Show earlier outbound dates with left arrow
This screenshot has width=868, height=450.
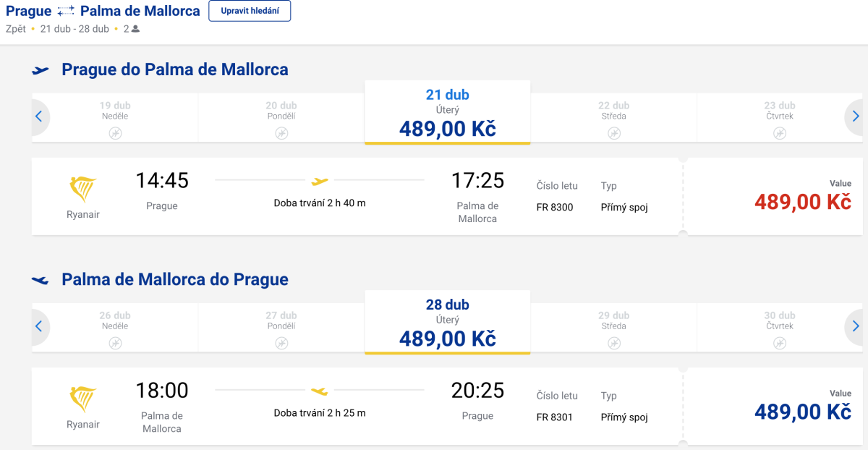point(39,116)
